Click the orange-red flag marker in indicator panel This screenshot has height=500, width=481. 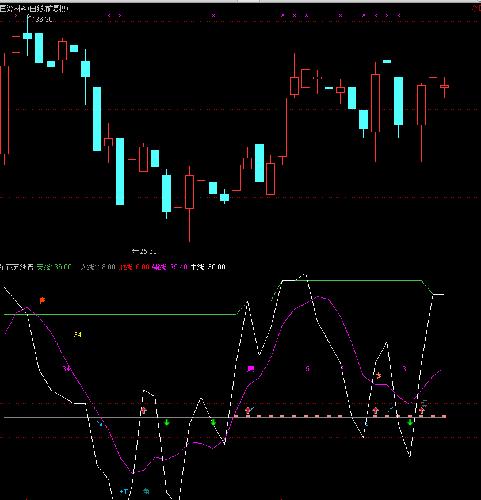[x=42, y=300]
